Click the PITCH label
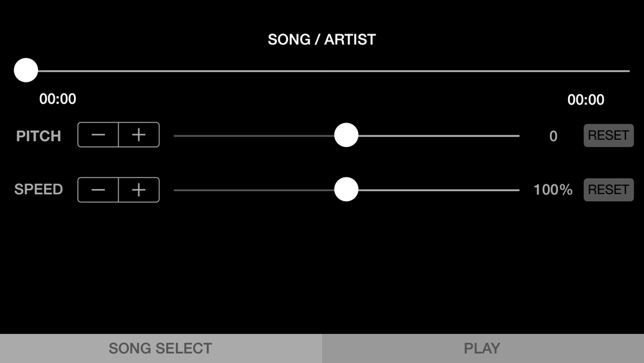 pos(39,136)
